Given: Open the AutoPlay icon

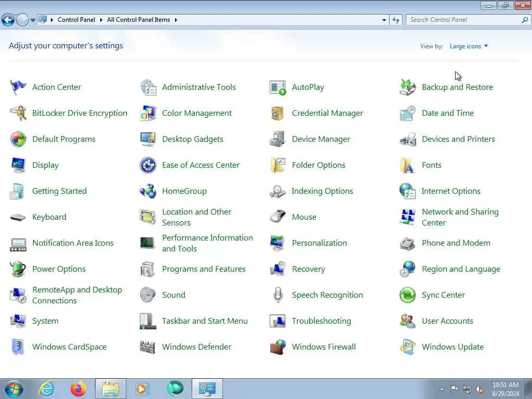Looking at the screenshot, I should (x=277, y=87).
